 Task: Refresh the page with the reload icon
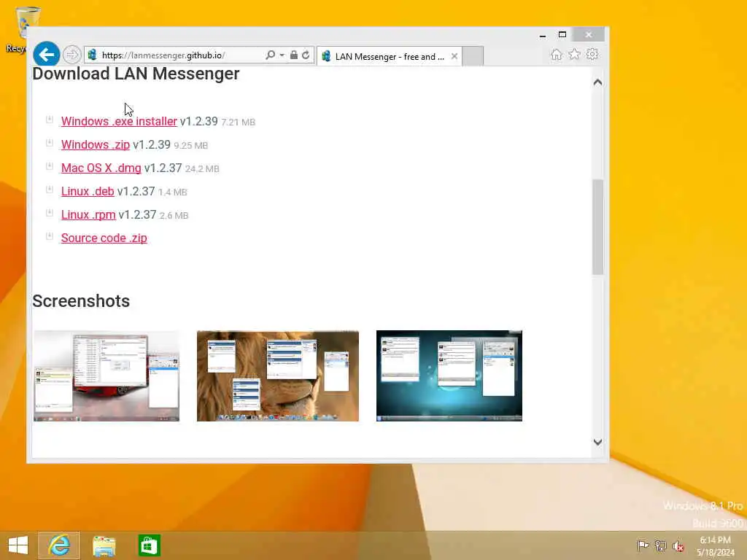tap(306, 55)
